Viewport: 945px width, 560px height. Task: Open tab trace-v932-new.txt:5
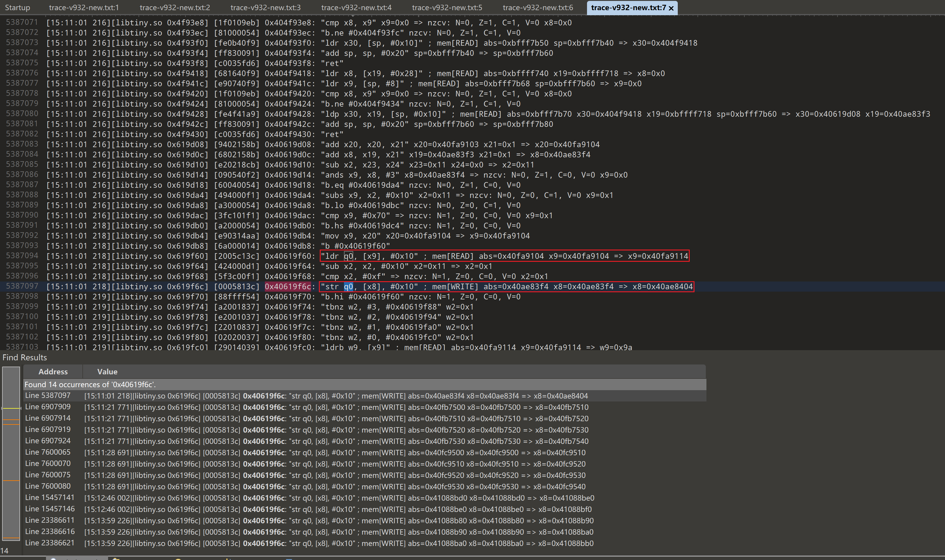point(447,7)
